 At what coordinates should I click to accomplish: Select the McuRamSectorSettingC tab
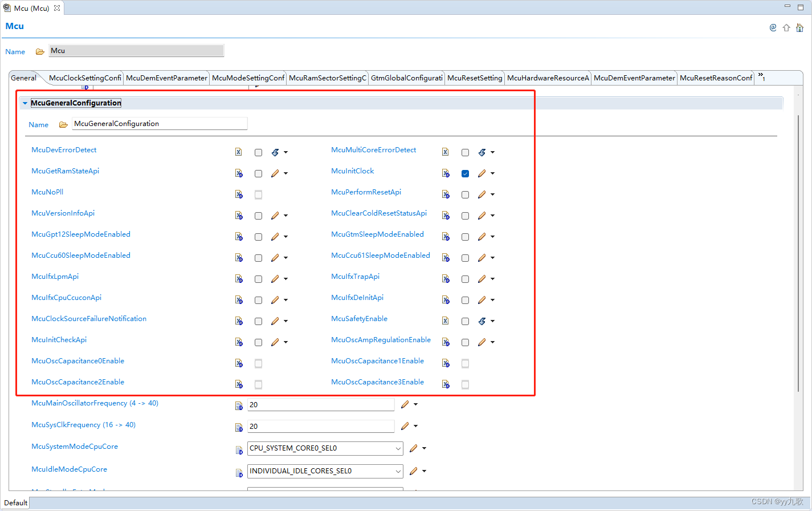tap(328, 78)
